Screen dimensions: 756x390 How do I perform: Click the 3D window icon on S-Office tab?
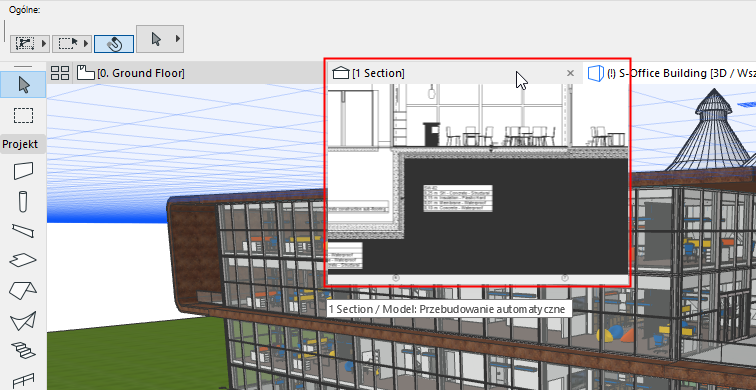click(596, 73)
